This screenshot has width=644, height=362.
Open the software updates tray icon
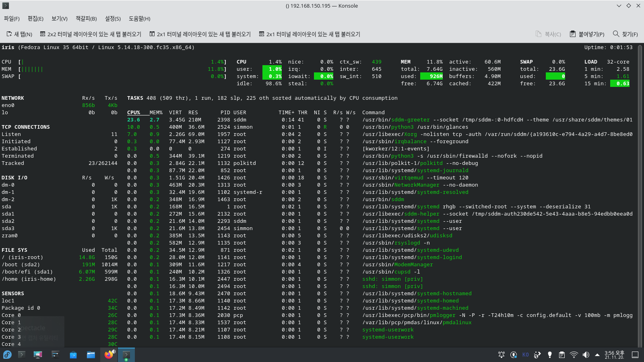pyautogui.click(x=514, y=355)
